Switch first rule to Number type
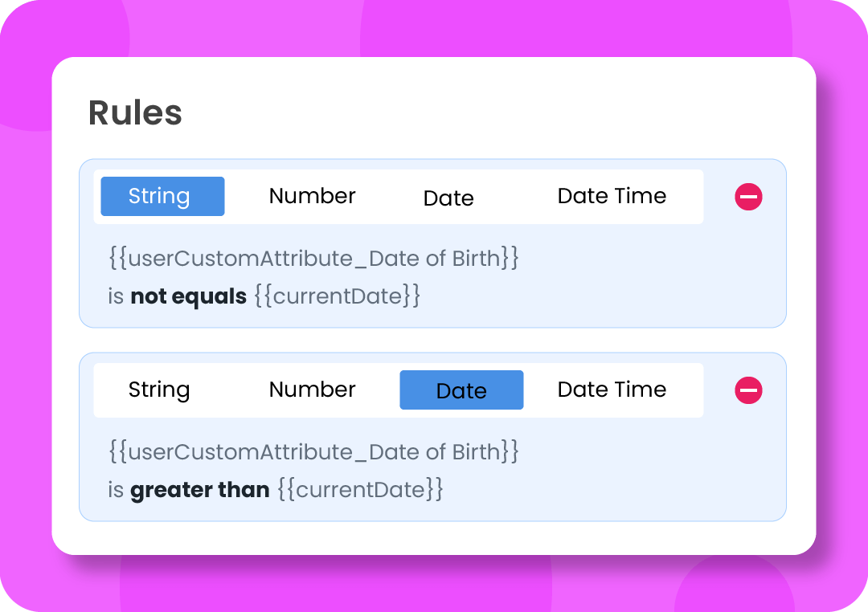The width and height of the screenshot is (868, 612). click(312, 197)
